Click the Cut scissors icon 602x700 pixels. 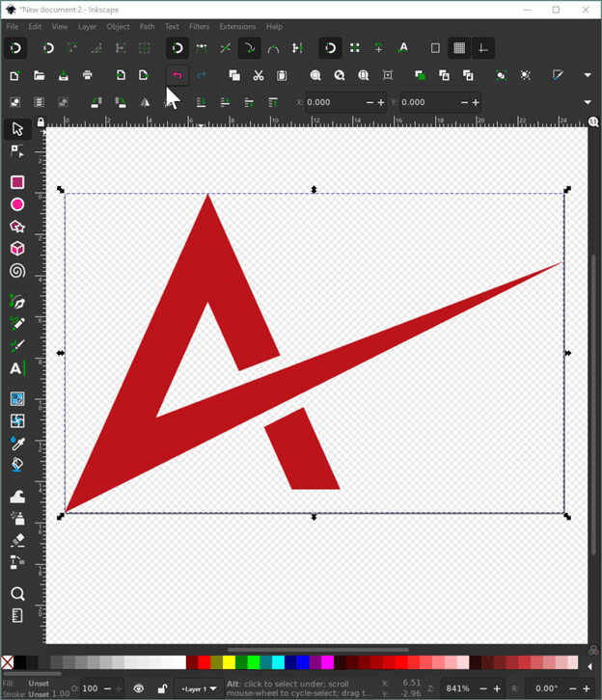[259, 75]
